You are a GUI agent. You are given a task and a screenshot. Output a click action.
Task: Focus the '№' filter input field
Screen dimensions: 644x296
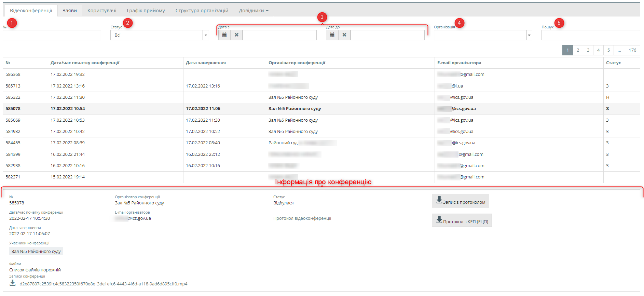coord(52,35)
